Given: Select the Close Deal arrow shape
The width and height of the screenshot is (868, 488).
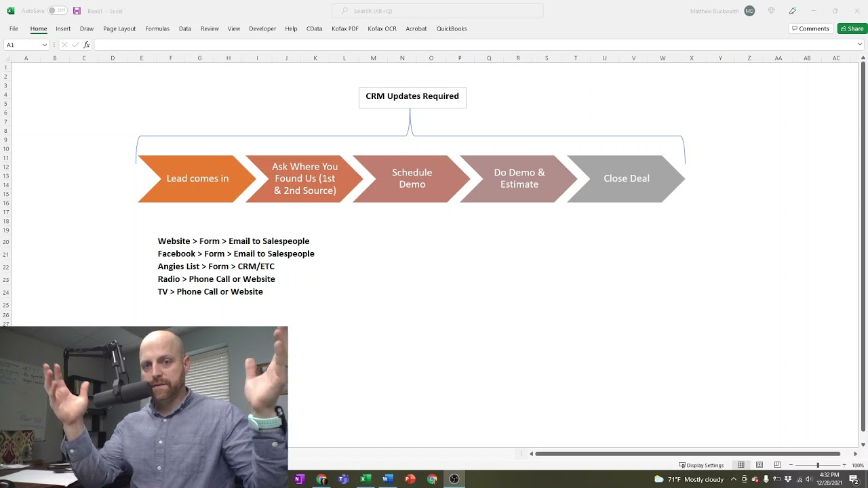Looking at the screenshot, I should point(626,179).
